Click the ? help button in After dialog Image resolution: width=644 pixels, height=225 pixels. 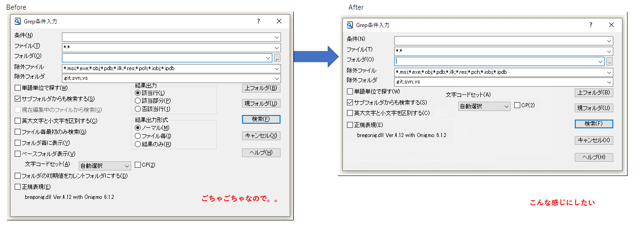(590, 25)
